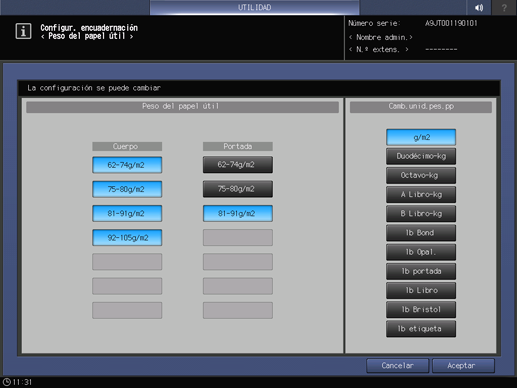Screen dimensions: 517x388
Task: Select lb Bond weight unit
Action: pyautogui.click(x=421, y=233)
